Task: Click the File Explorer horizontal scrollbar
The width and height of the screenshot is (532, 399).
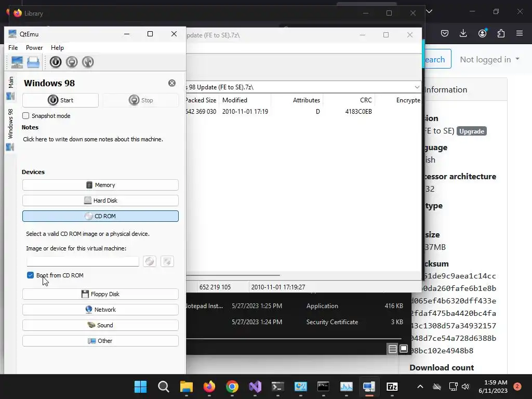Action: 294,339
